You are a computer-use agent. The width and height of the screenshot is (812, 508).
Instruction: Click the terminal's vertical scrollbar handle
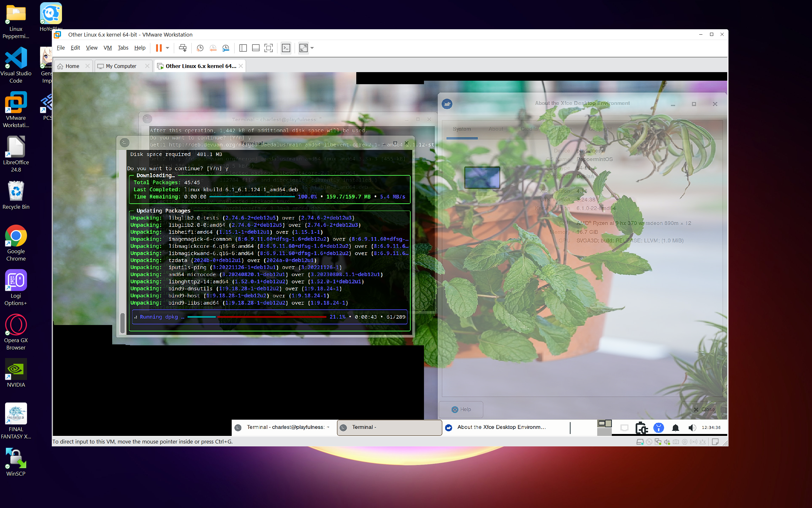pyautogui.click(x=123, y=323)
